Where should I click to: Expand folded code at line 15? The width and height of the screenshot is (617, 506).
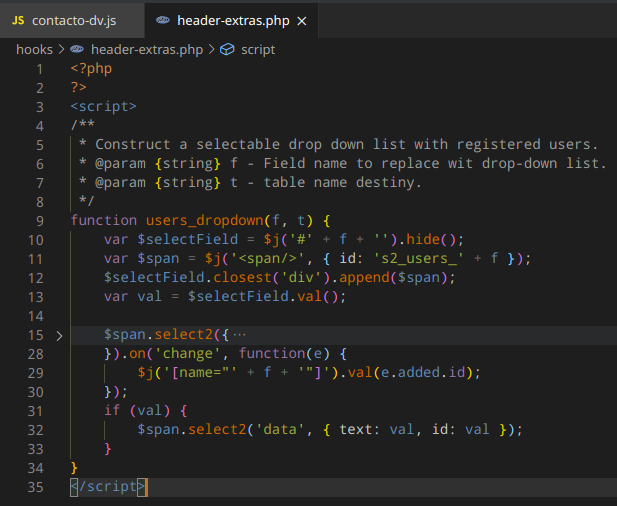coord(59,336)
